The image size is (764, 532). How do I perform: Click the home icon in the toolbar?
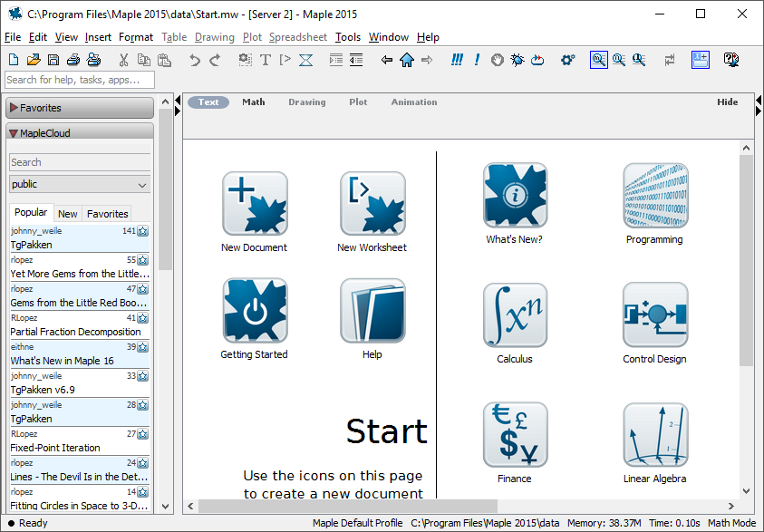pos(407,60)
